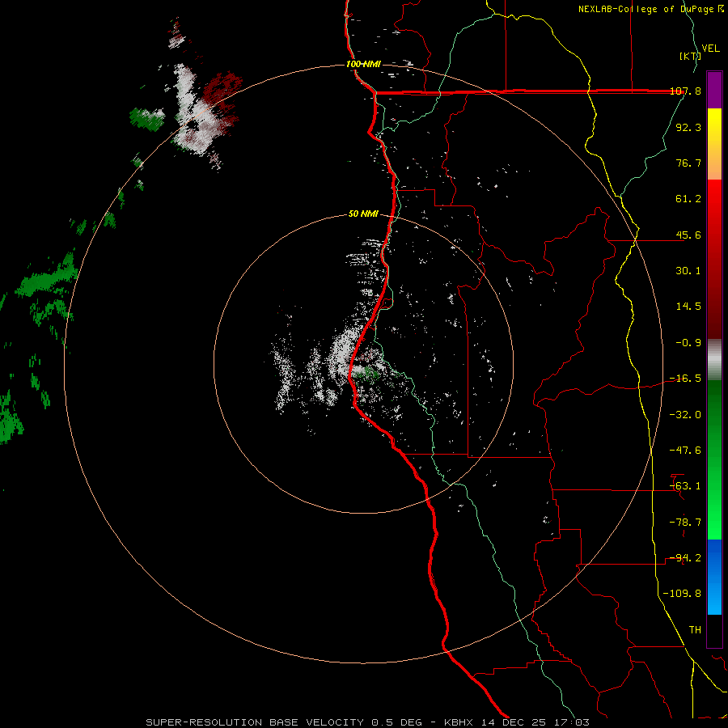Click the -94.2 velocity scale value
728x728 pixels.
coord(685,557)
